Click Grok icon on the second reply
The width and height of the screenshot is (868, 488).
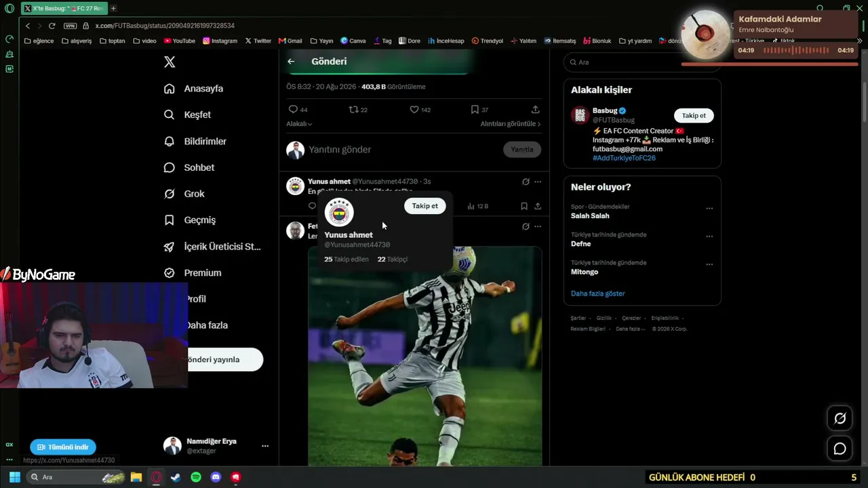coord(526,226)
